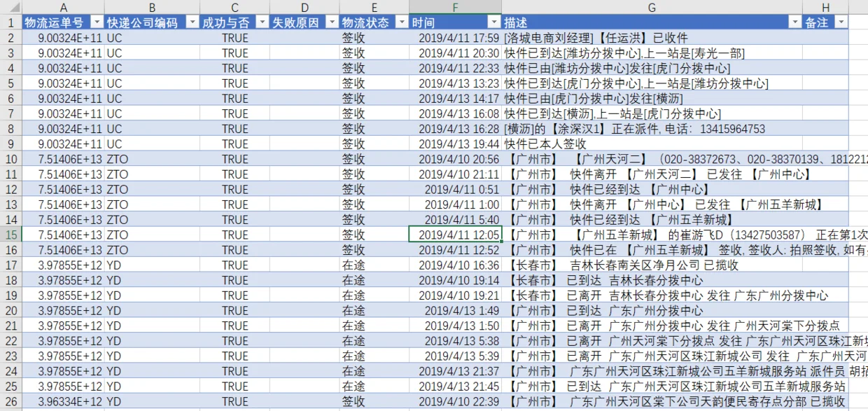868x411 pixels.
Task: Click the cell '2019/4/13 19:44'
Action: tap(456, 144)
